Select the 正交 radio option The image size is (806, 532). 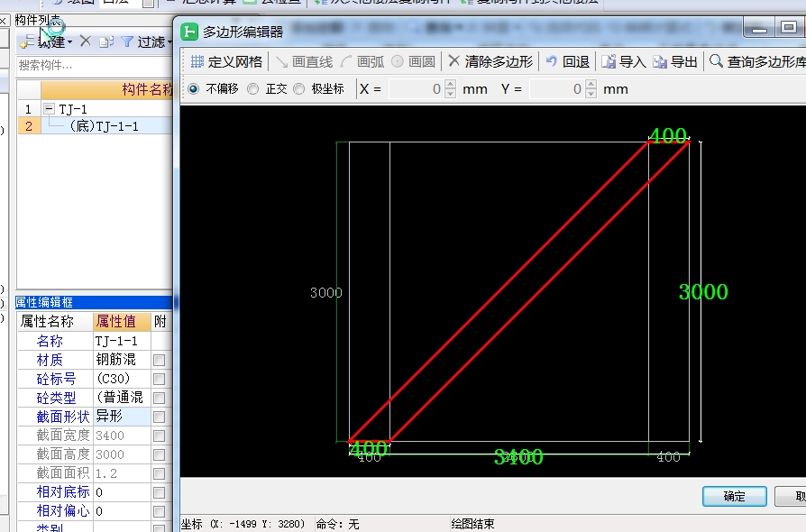253,89
